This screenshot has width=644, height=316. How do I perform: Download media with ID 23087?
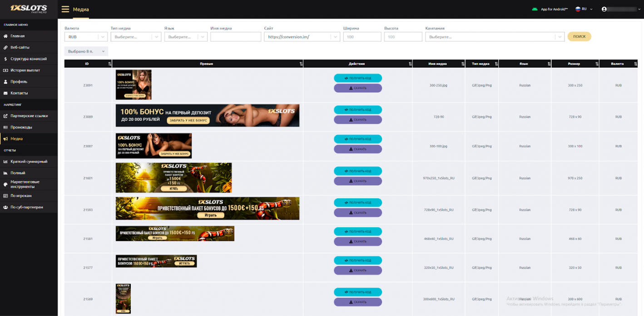click(358, 149)
